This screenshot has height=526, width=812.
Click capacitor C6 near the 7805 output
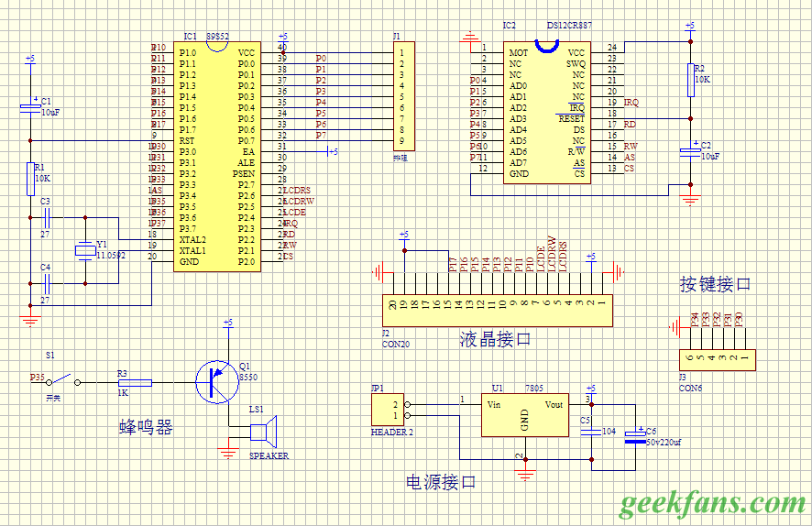(631, 436)
